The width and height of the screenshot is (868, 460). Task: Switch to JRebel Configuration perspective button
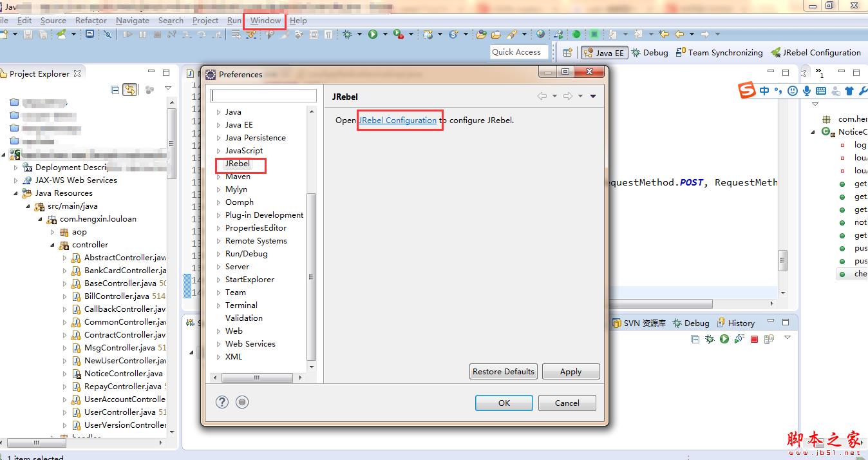tap(816, 52)
